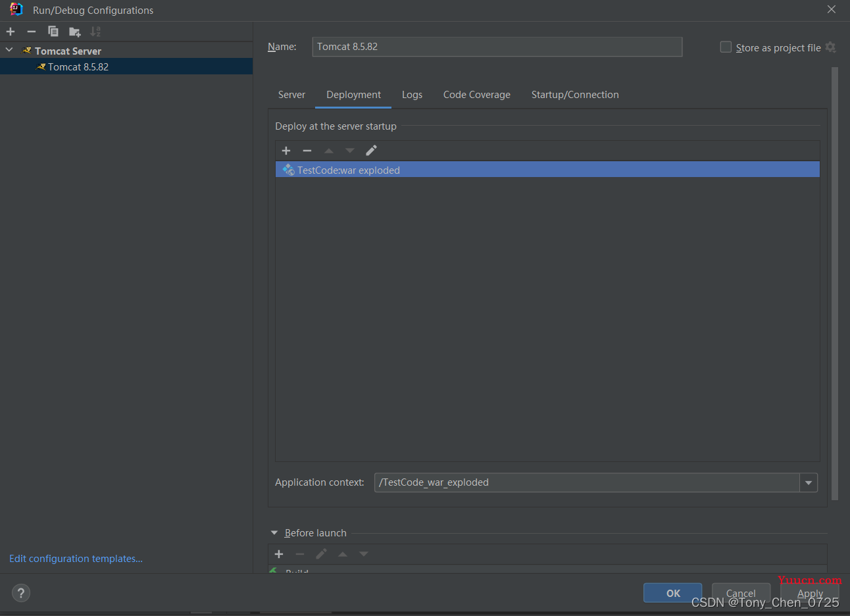Screen dimensions: 850x616
Task: Add a new run configuration
Action: point(11,32)
